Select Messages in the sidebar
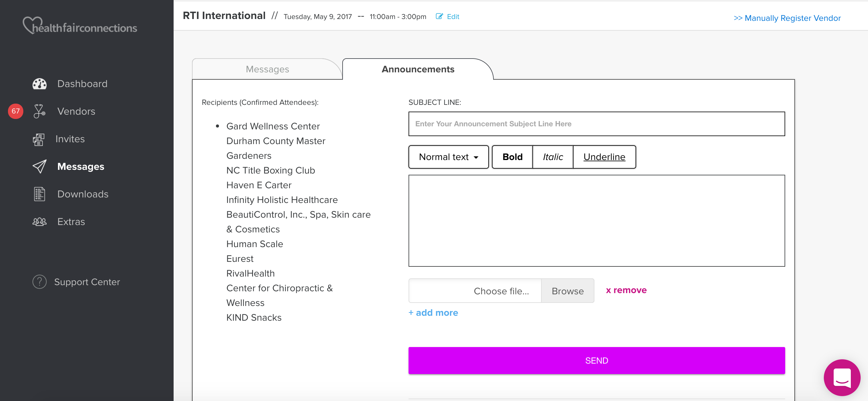The height and width of the screenshot is (401, 868). tap(81, 166)
